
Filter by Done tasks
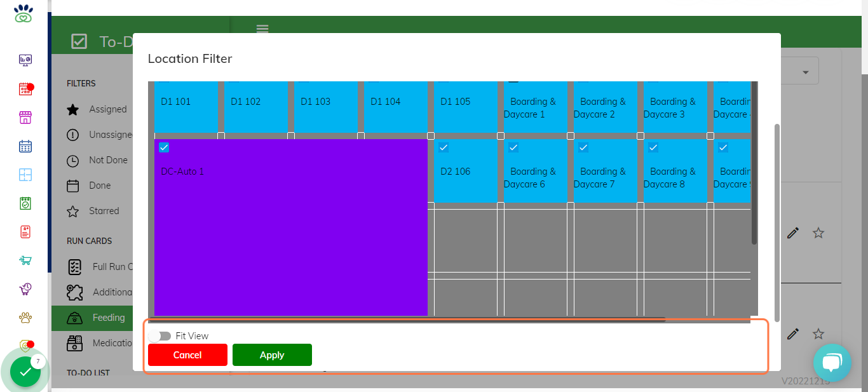click(89, 186)
